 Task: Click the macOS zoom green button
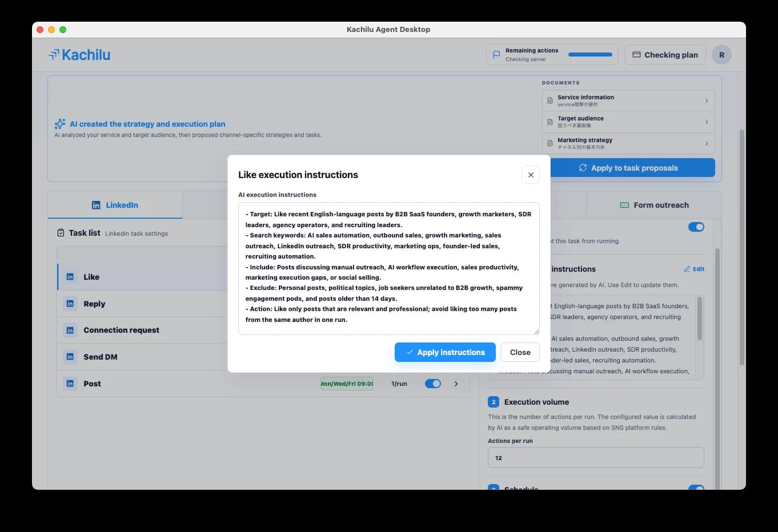point(63,30)
